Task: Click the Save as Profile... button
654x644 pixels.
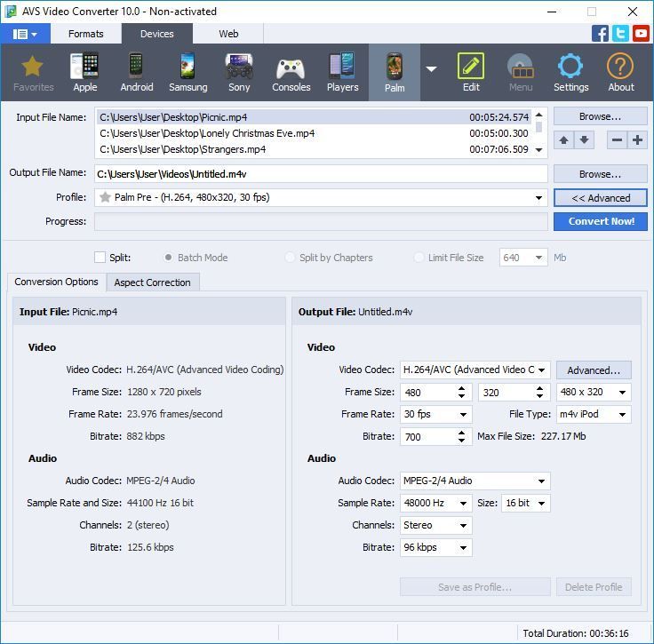Action: pyautogui.click(x=475, y=587)
